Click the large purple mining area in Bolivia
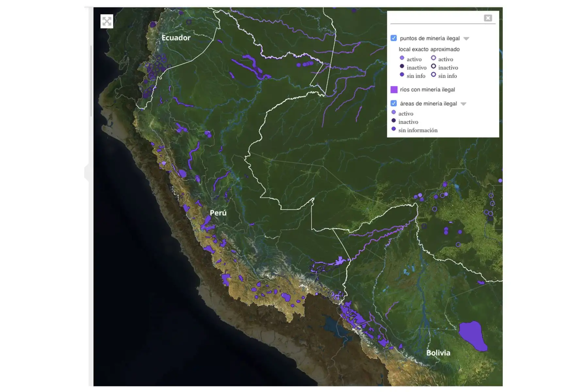The height and width of the screenshot is (392, 588). pyautogui.click(x=473, y=336)
